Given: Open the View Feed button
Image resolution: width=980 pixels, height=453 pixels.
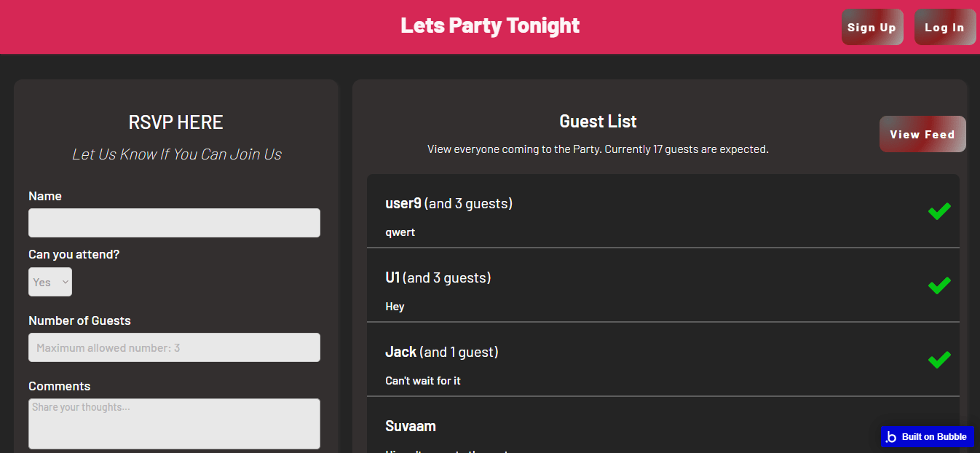Looking at the screenshot, I should click(x=922, y=134).
